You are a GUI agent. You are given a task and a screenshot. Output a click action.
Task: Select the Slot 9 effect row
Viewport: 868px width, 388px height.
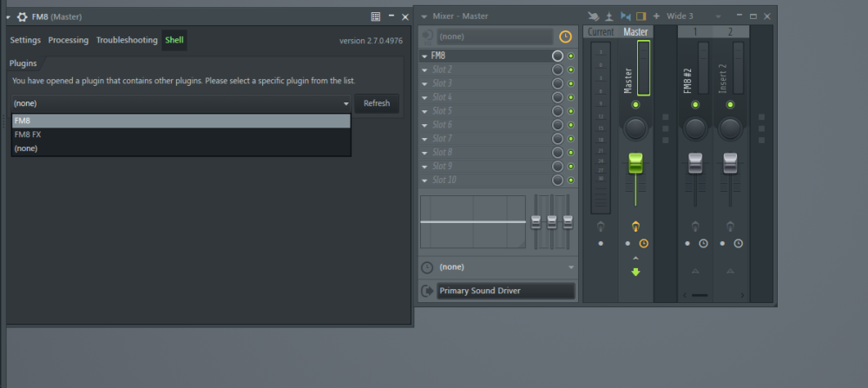point(497,167)
